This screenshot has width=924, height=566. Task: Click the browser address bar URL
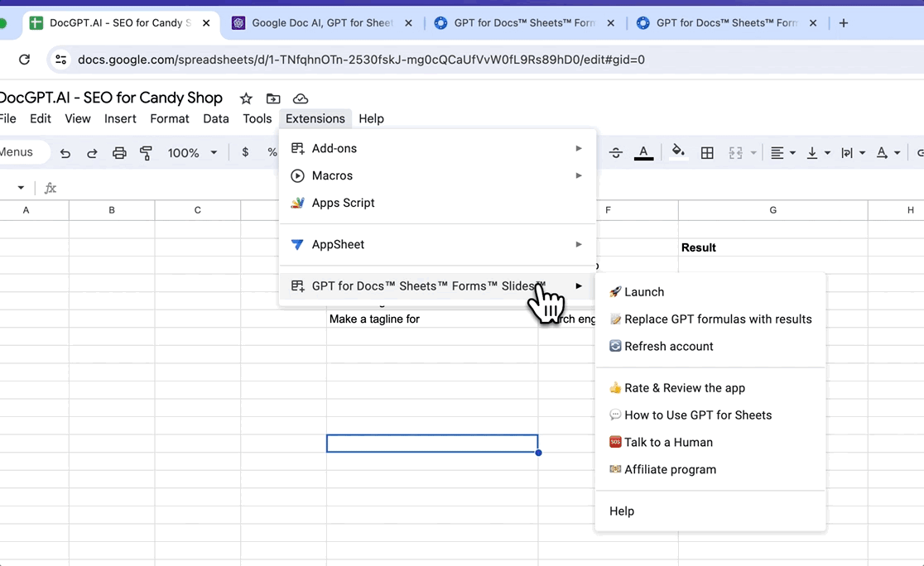click(x=361, y=60)
